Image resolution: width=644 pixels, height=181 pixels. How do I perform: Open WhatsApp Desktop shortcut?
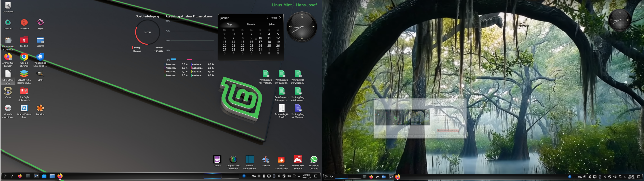pyautogui.click(x=314, y=160)
